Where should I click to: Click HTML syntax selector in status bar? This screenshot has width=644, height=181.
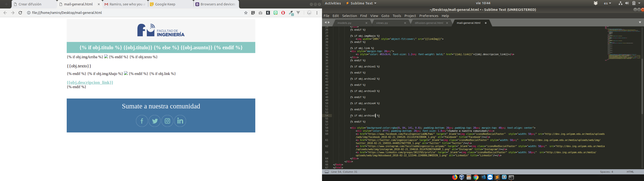(x=630, y=172)
